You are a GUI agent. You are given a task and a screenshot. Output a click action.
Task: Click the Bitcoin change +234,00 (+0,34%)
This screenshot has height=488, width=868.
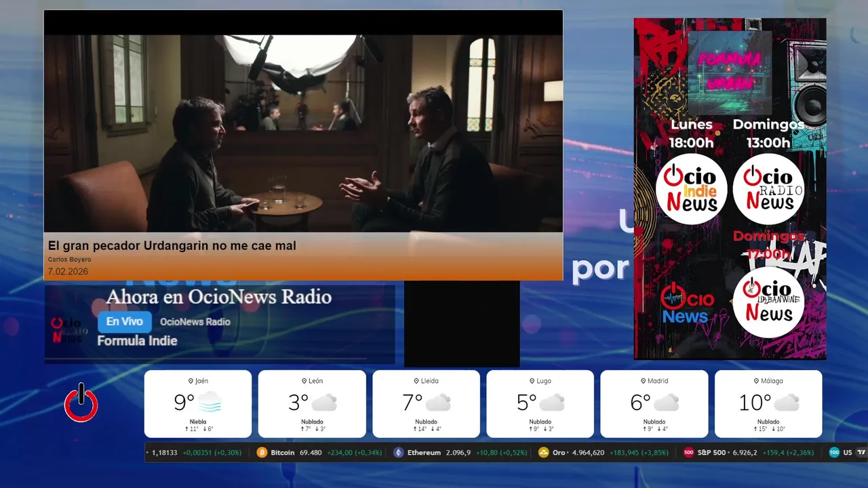(354, 453)
